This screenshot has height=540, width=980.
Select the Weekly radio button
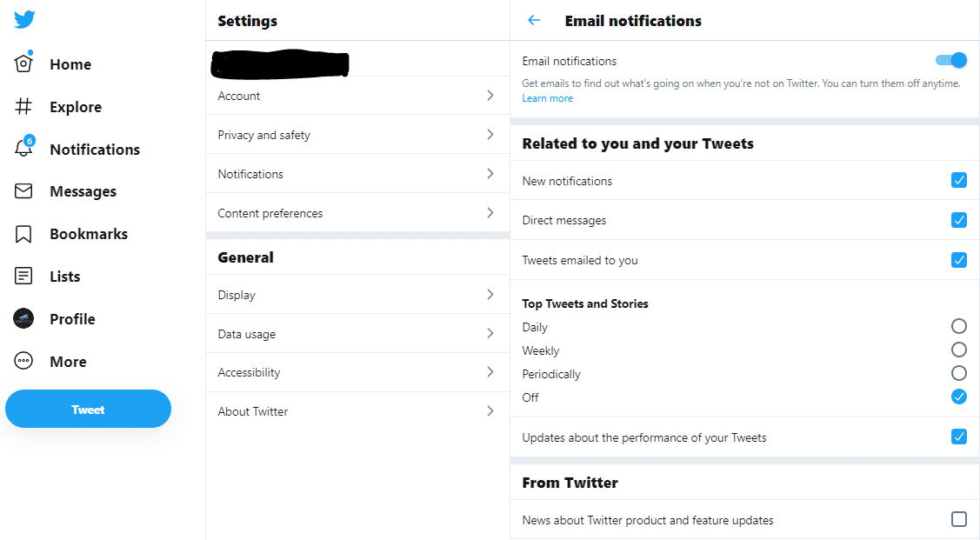[958, 350]
